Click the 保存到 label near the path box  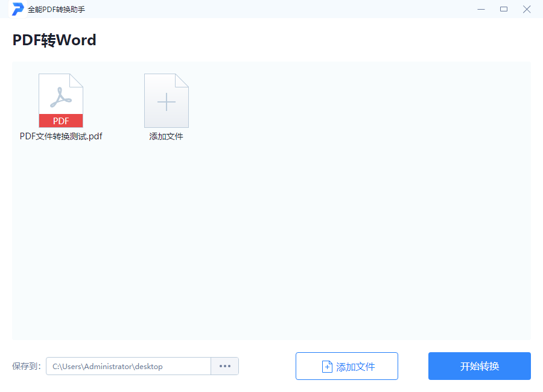click(28, 366)
